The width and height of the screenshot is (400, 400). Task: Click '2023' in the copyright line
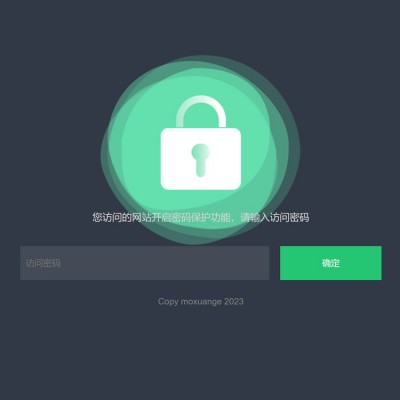tap(234, 302)
